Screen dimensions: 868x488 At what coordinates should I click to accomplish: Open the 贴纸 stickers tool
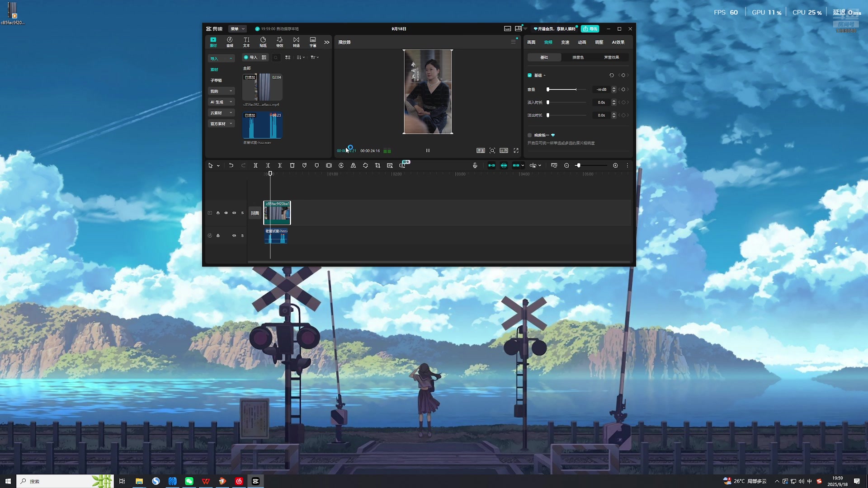(x=263, y=42)
